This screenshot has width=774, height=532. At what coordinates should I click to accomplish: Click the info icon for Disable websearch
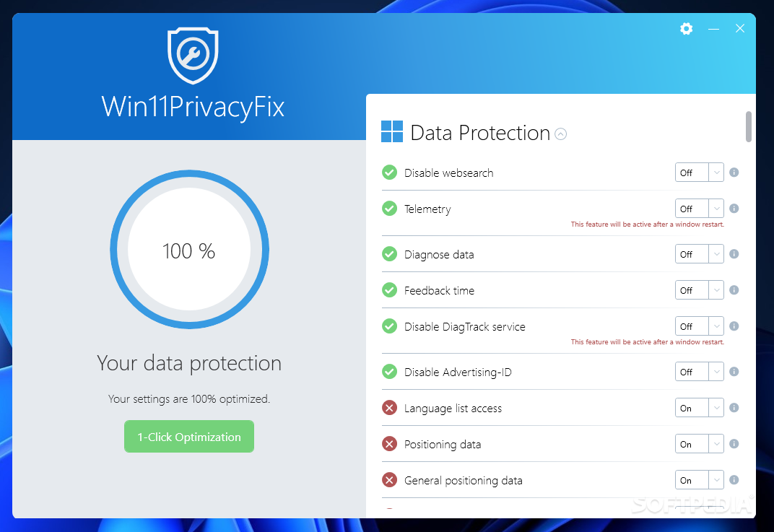[734, 173]
